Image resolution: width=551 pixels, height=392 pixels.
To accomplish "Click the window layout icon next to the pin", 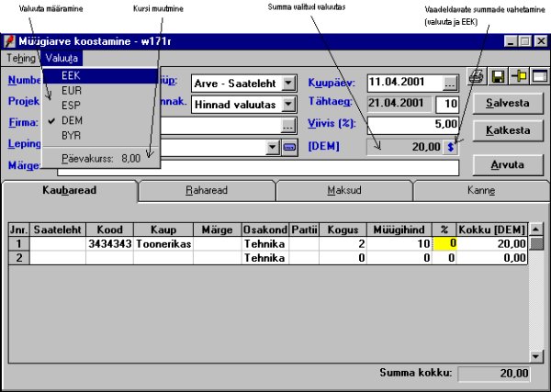I will [x=539, y=77].
